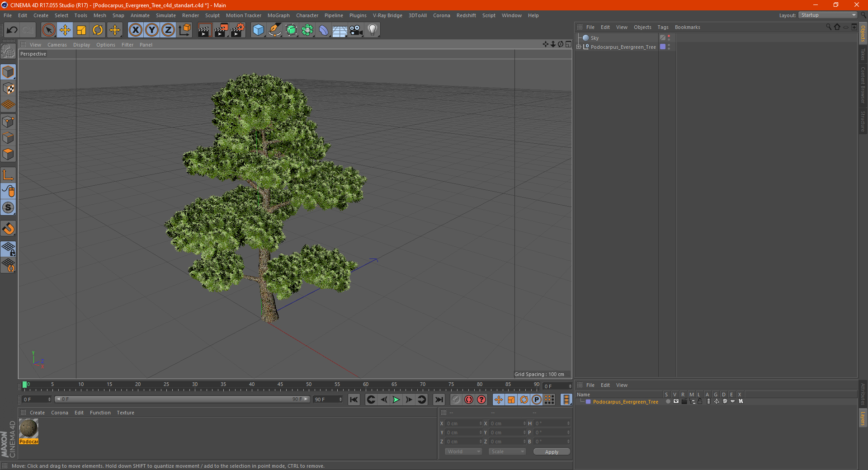Toggle Autokeying button

[469, 399]
